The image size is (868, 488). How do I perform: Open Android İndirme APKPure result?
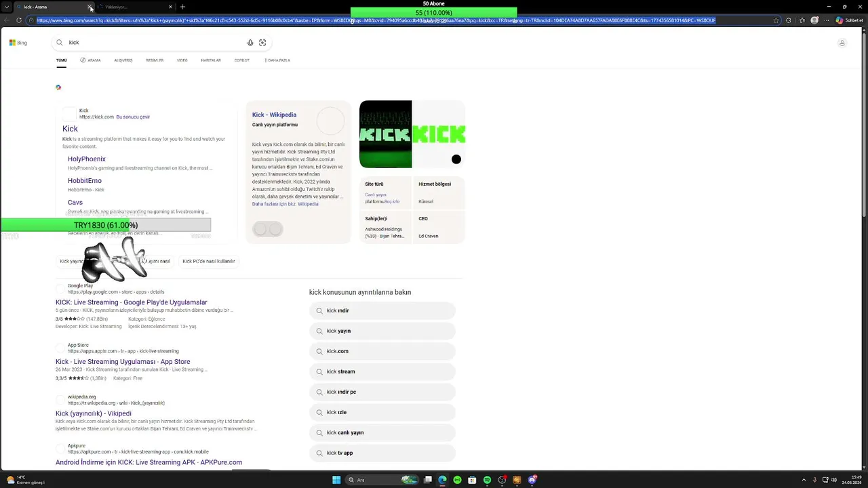(149, 462)
